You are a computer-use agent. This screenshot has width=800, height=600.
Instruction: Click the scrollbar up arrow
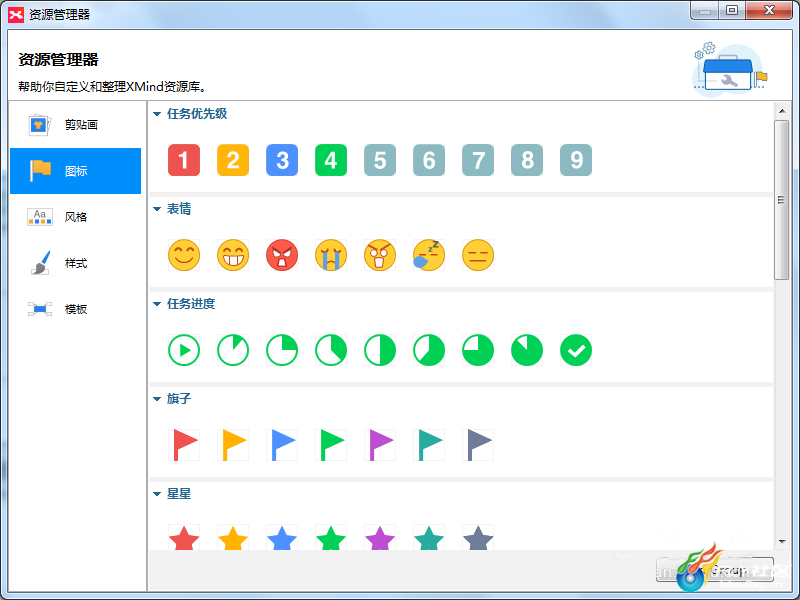pyautogui.click(x=782, y=111)
